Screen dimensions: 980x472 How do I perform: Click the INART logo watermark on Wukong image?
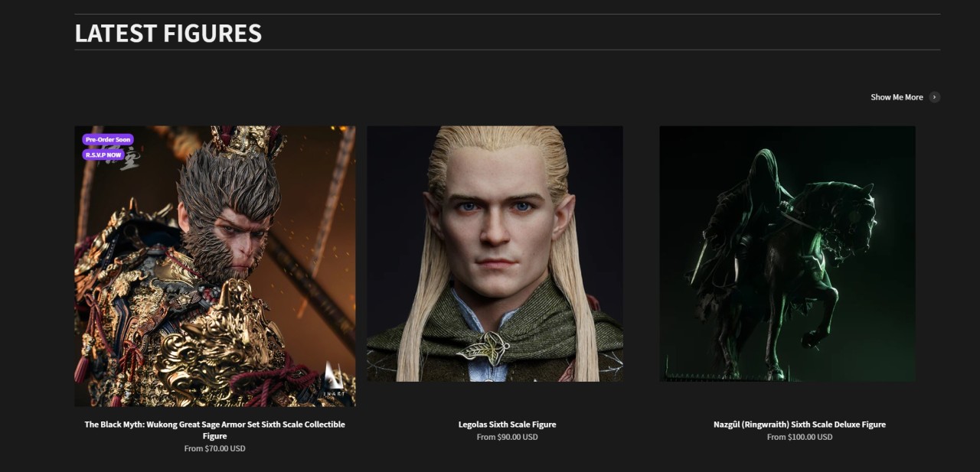335,380
